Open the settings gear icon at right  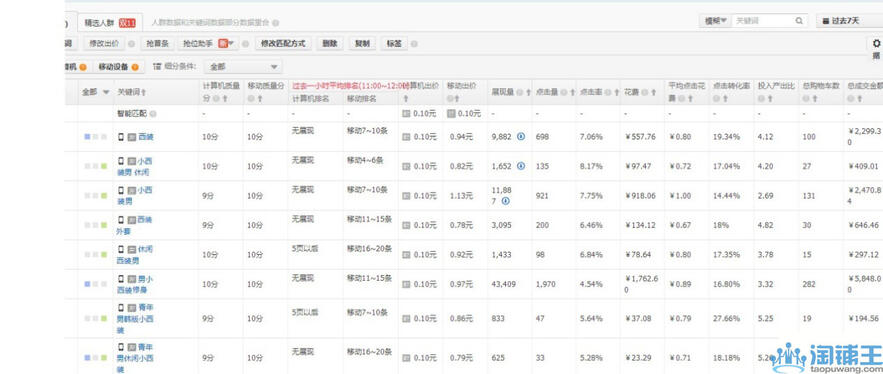click(876, 43)
